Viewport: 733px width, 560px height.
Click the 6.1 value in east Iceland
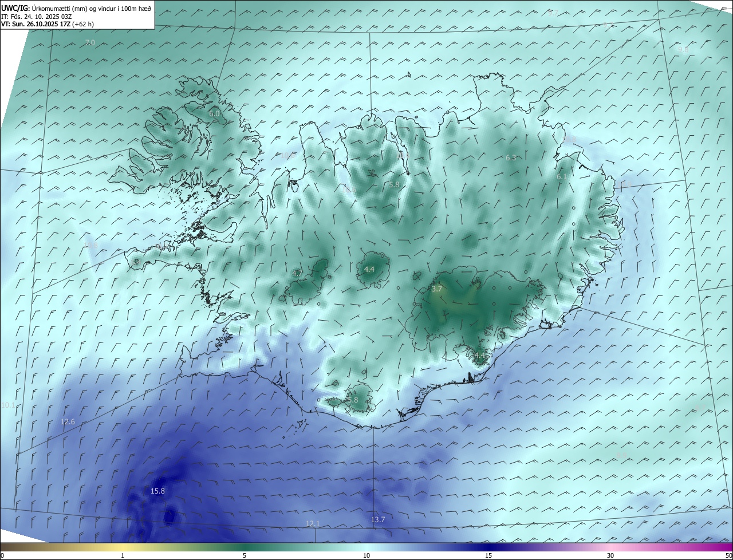(561, 178)
